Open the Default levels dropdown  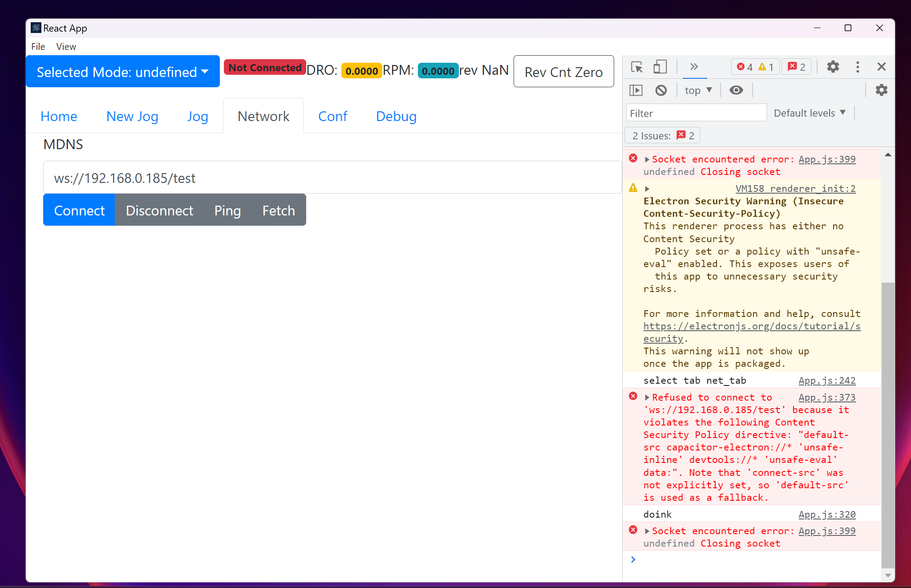(809, 113)
